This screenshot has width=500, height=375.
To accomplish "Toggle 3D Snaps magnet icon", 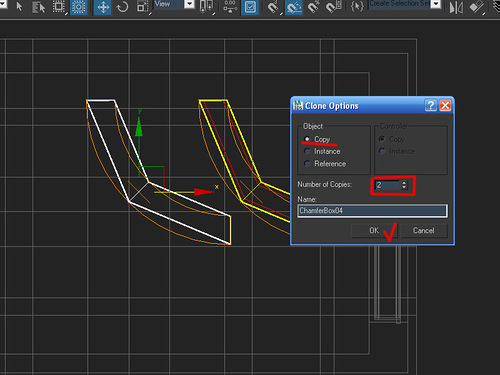I will tap(273, 7).
